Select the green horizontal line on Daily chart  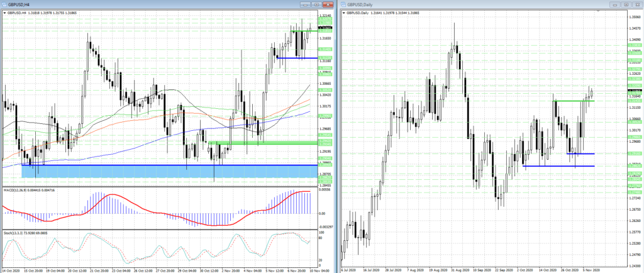[572, 101]
